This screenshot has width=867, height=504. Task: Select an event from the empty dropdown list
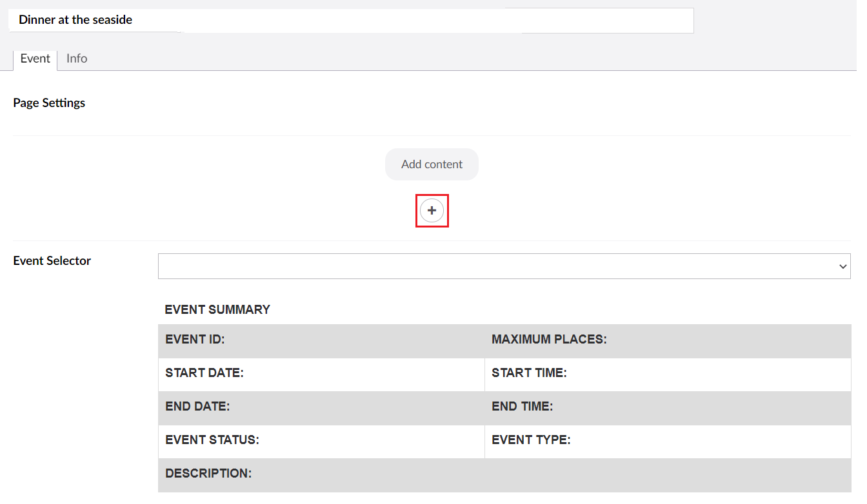[x=504, y=266]
